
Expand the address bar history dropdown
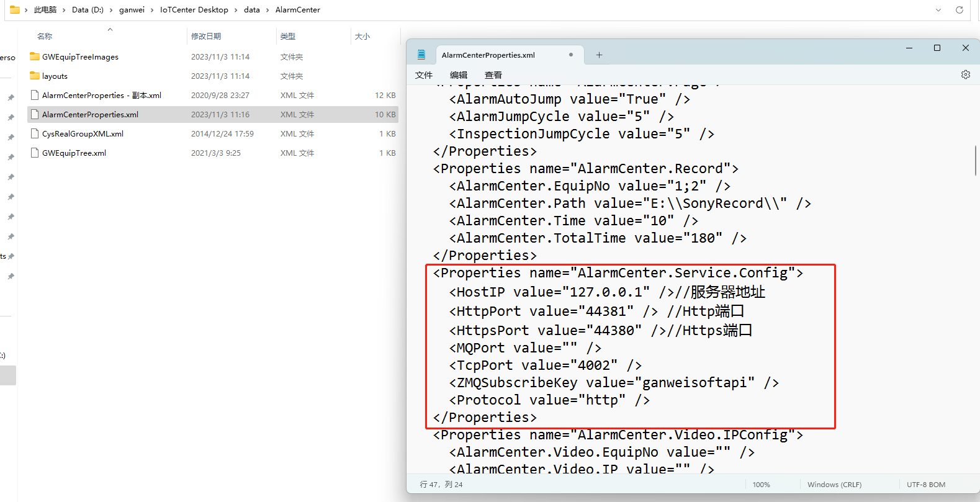(938, 10)
